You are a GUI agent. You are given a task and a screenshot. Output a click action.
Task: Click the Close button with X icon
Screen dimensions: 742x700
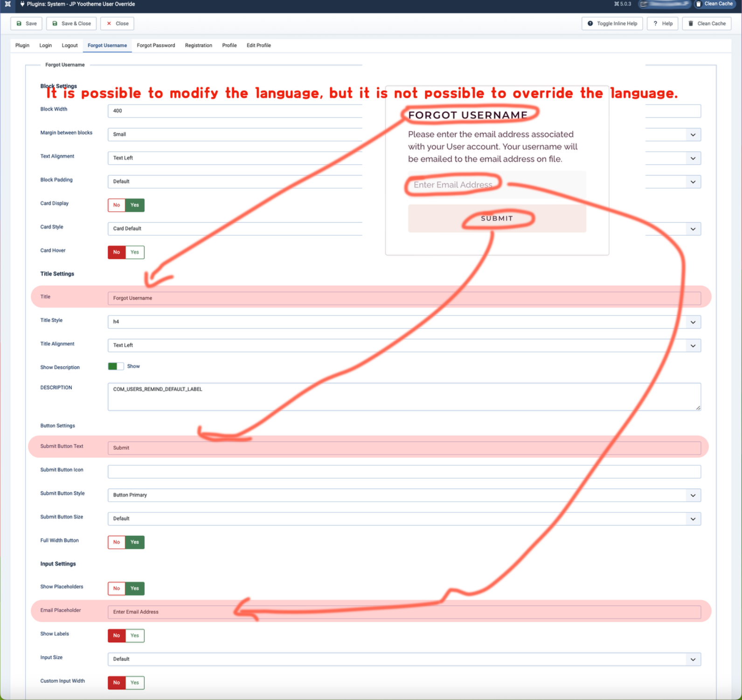pos(117,24)
